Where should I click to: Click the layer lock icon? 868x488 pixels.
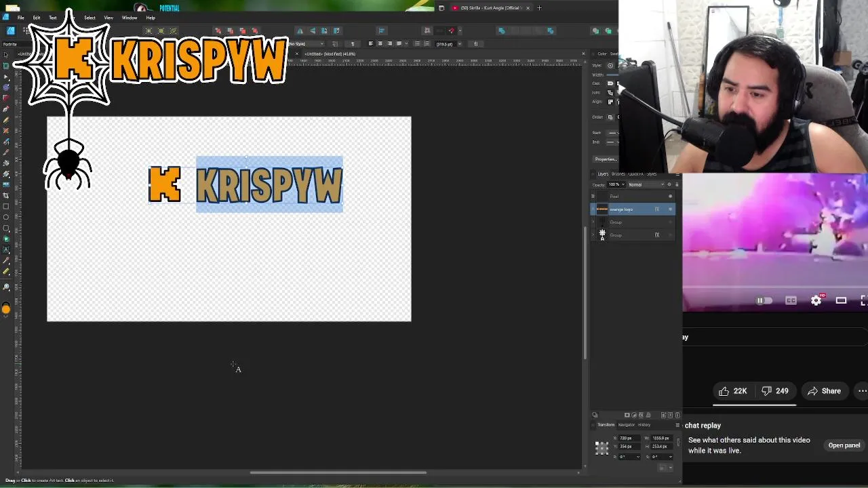(x=676, y=184)
